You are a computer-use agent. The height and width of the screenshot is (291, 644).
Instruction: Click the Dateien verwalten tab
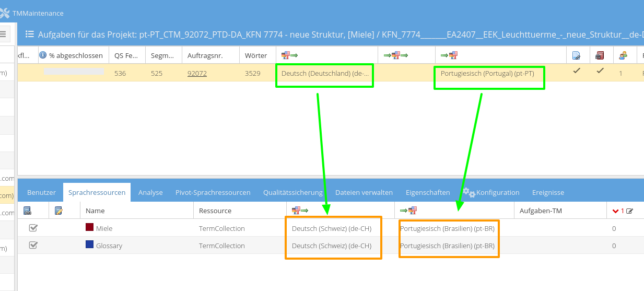pos(364,192)
